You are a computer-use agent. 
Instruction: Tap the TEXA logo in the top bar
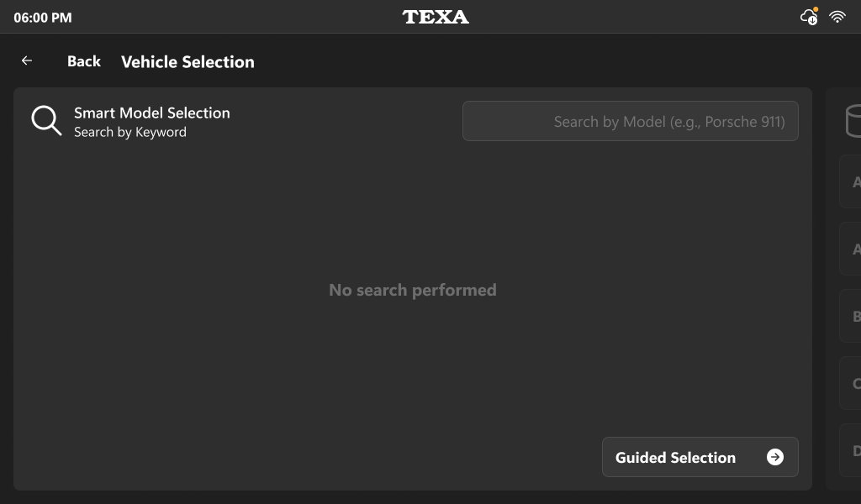click(436, 16)
